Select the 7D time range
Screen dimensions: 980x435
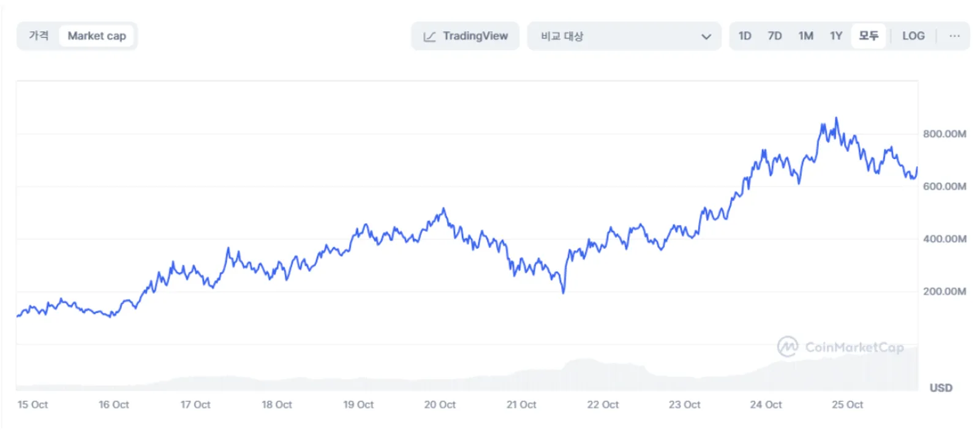coord(775,36)
